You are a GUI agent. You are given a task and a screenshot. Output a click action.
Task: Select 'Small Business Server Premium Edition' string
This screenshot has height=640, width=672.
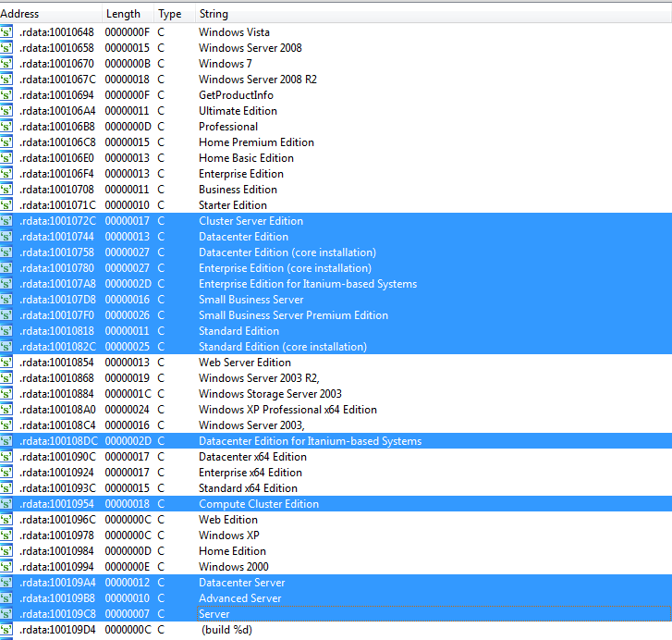click(293, 315)
